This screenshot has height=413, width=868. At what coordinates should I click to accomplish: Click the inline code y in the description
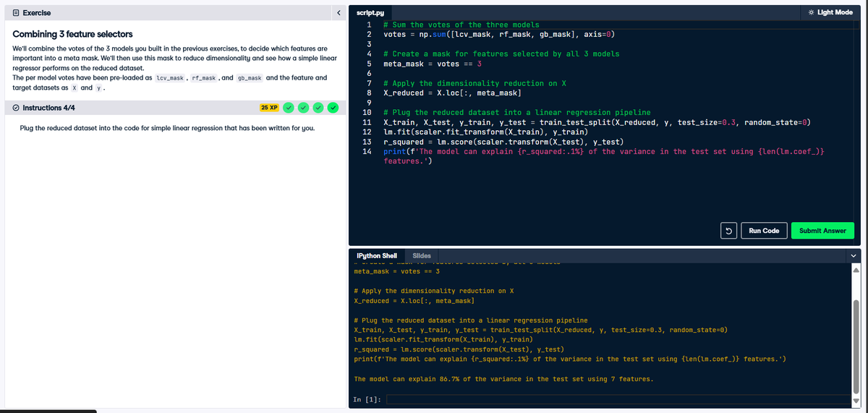pos(100,88)
